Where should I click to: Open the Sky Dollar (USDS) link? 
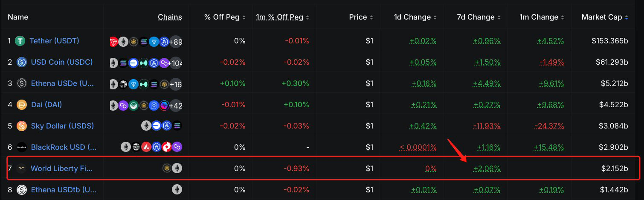[62, 126]
